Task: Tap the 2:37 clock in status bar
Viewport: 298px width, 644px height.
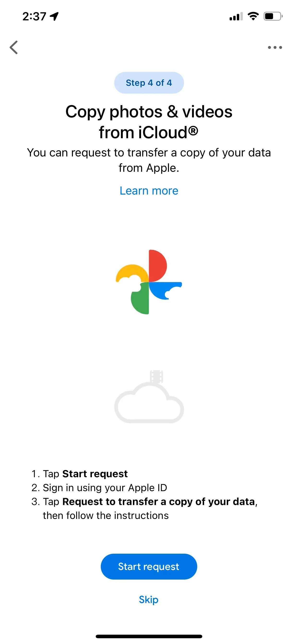Action: [x=34, y=17]
